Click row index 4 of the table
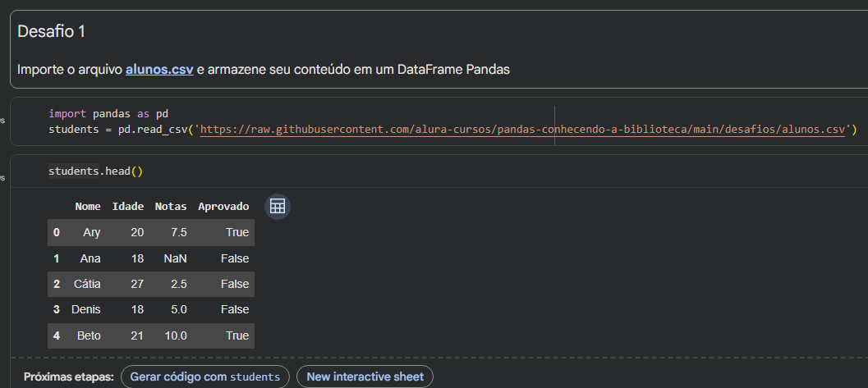 [x=57, y=336]
